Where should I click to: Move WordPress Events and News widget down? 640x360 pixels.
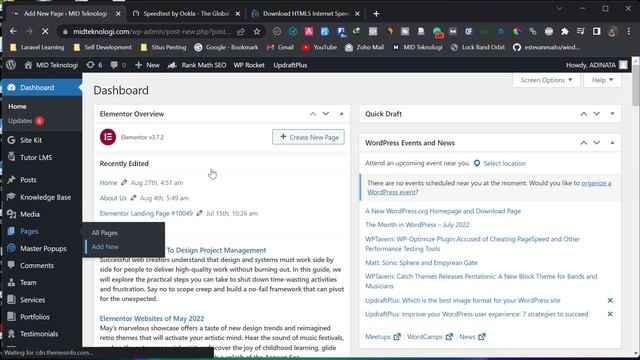coord(597,143)
